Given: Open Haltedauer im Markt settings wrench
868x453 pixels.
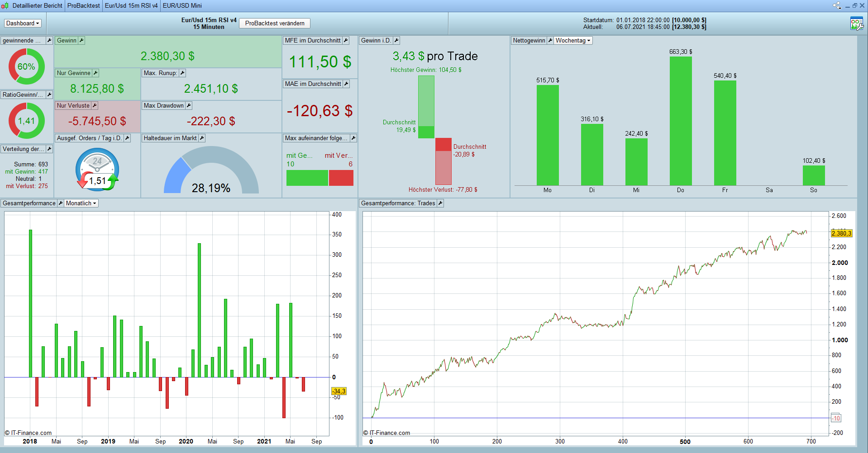Looking at the screenshot, I should (202, 138).
